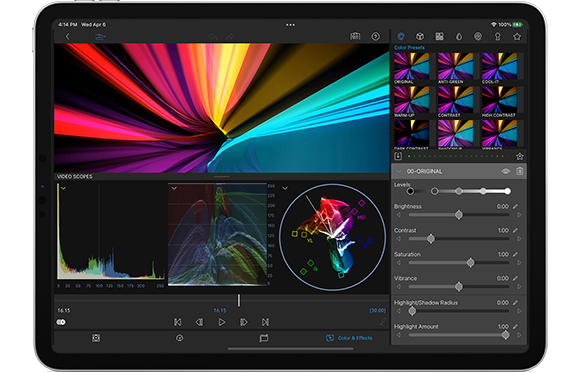580x373 pixels.
Task: Undo the last edit
Action: 213,37
